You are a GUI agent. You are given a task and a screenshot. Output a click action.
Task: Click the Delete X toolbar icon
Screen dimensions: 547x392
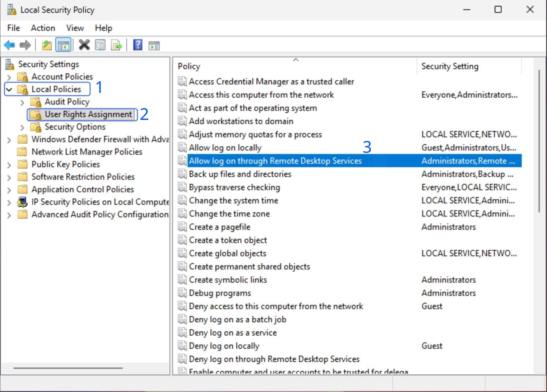[x=84, y=45]
